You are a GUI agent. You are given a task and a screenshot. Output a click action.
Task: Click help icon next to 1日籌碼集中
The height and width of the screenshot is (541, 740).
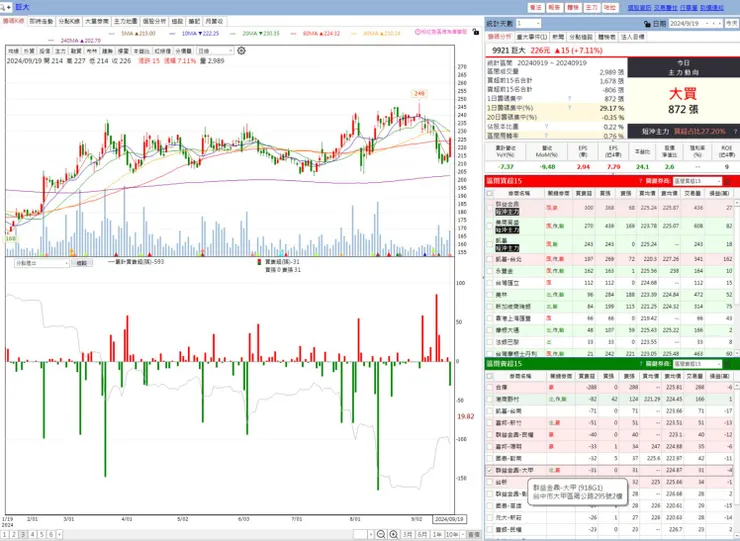[x=569, y=99]
